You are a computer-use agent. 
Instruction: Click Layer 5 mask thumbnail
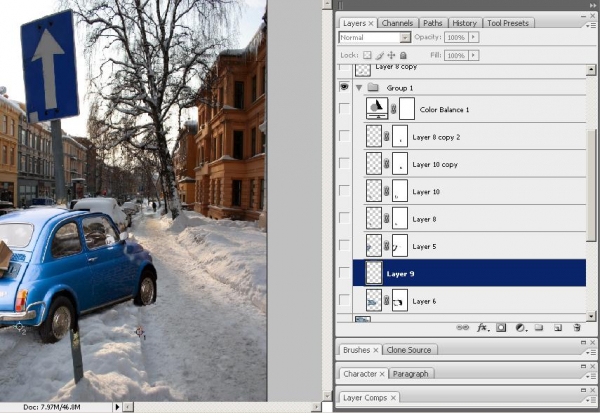coord(400,246)
